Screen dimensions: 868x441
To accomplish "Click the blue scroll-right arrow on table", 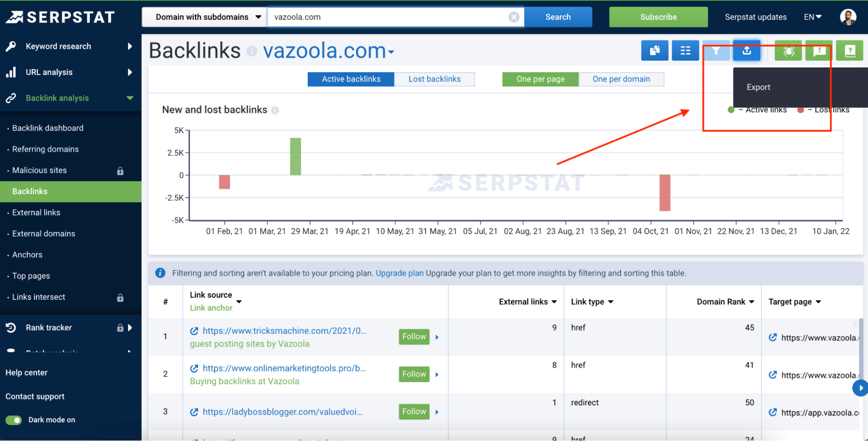I will point(860,388).
